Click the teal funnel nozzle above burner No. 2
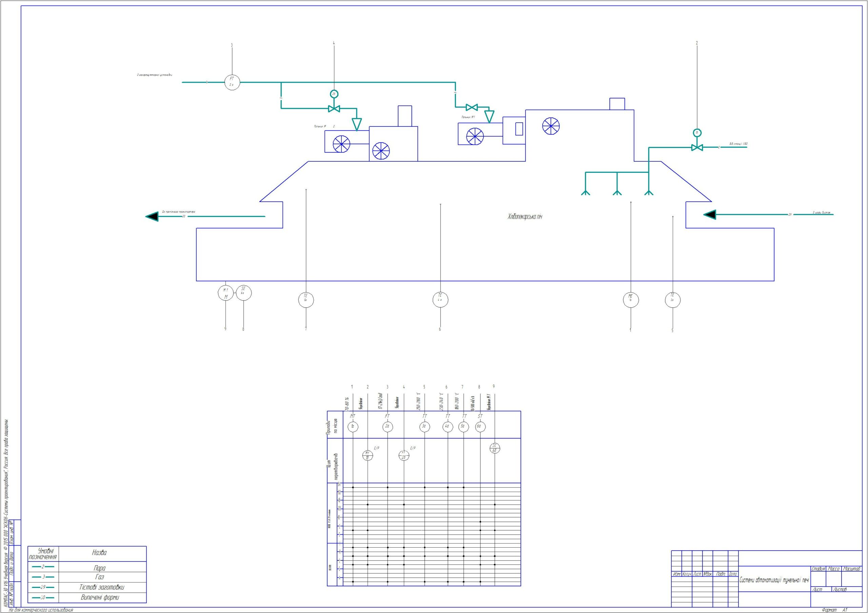The width and height of the screenshot is (868, 613). (356, 124)
